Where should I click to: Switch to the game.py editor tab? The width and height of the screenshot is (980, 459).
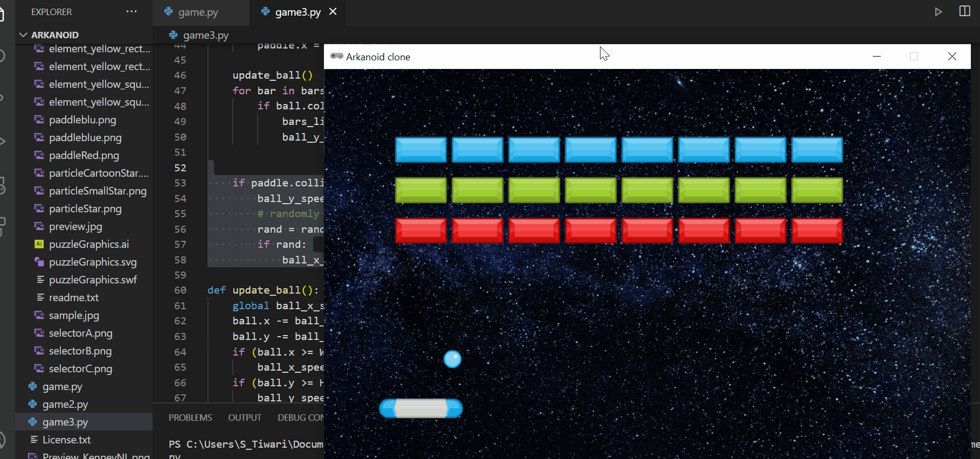pyautogui.click(x=198, y=12)
